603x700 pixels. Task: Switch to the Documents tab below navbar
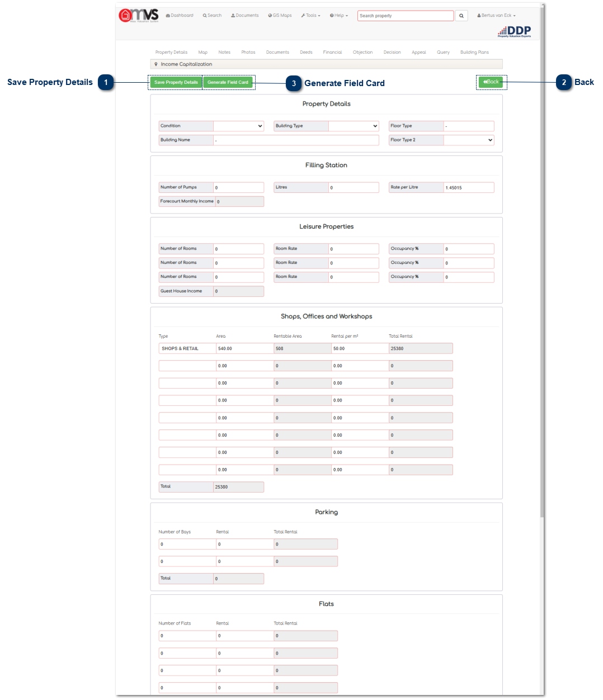point(277,52)
